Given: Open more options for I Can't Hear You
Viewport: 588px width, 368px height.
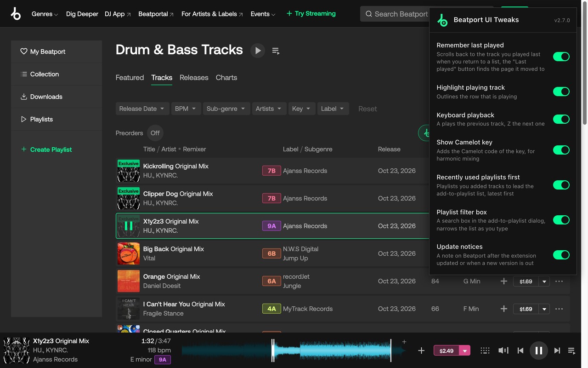Looking at the screenshot, I should (x=559, y=309).
